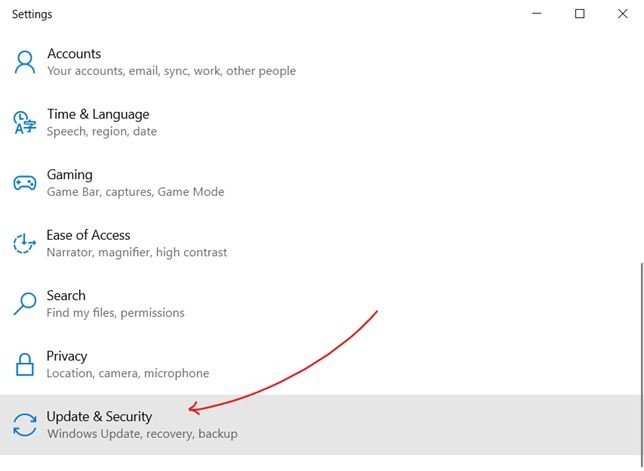Open the Privacy category heading
The height and width of the screenshot is (471, 644).
click(67, 356)
